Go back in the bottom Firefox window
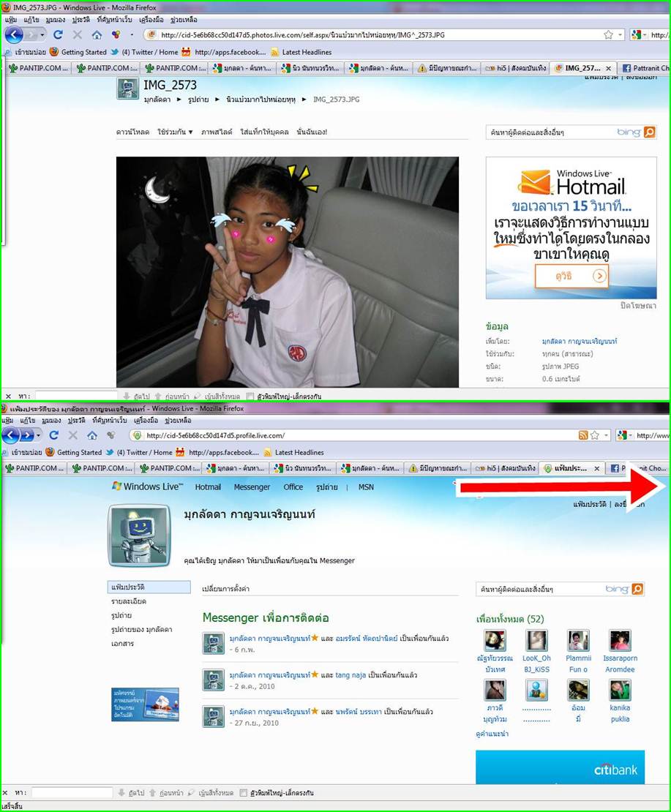 coord(10,435)
